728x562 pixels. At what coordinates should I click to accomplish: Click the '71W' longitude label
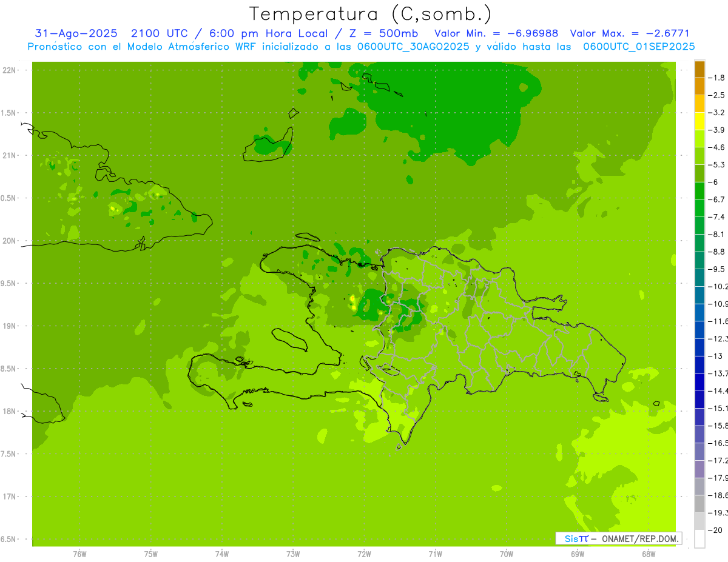(435, 554)
